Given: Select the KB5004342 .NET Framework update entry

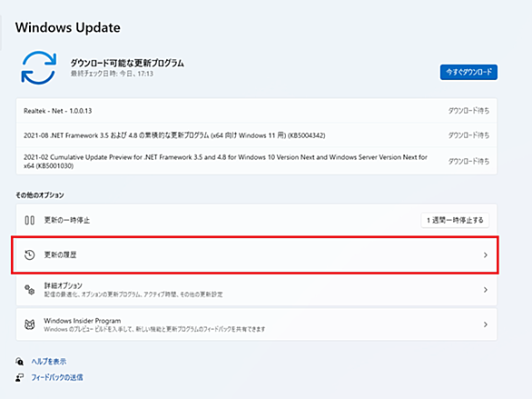Looking at the screenshot, I should [x=257, y=135].
